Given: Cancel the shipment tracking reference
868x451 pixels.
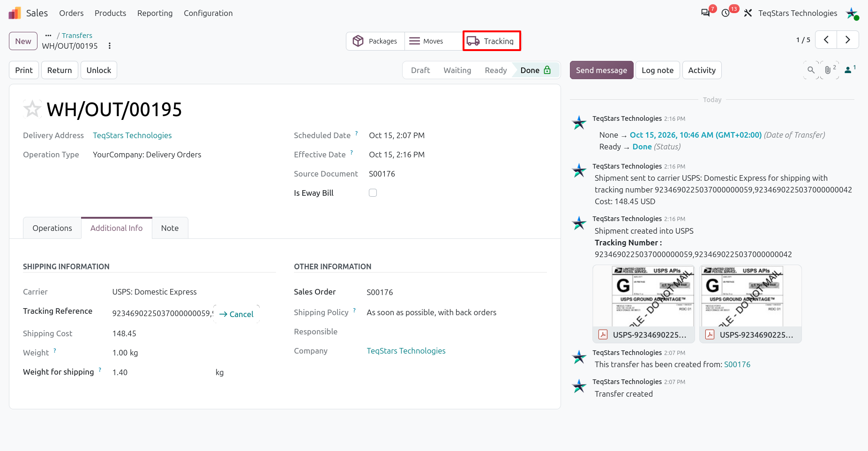Looking at the screenshot, I should click(236, 314).
